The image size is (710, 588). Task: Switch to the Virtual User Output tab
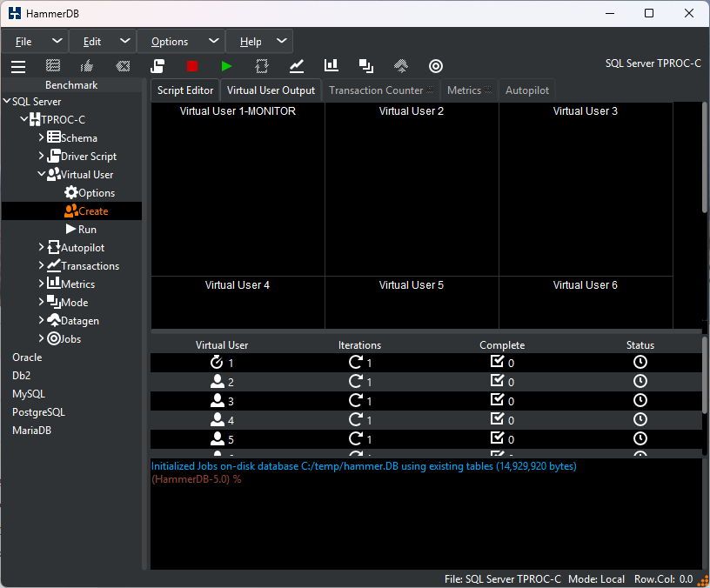(x=271, y=90)
